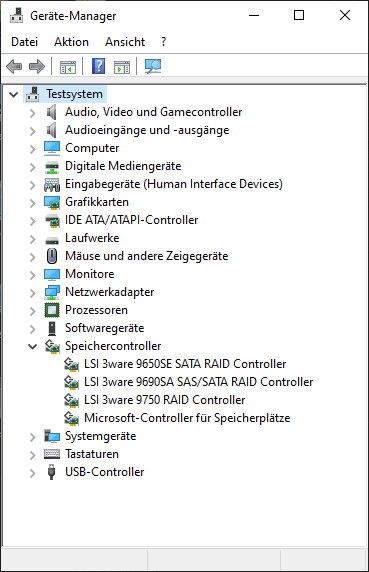This screenshot has height=572, width=369.
Task: Open the Aktion menu
Action: (71, 42)
